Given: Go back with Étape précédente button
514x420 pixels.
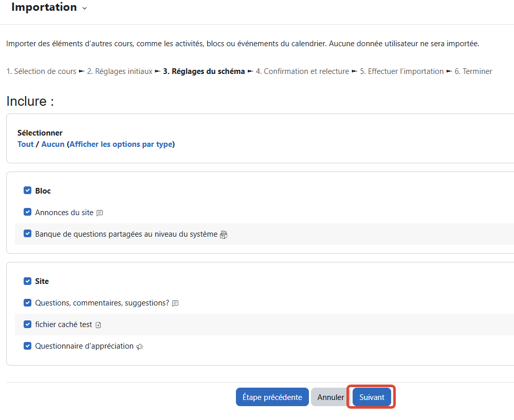Looking at the screenshot, I should (x=272, y=397).
